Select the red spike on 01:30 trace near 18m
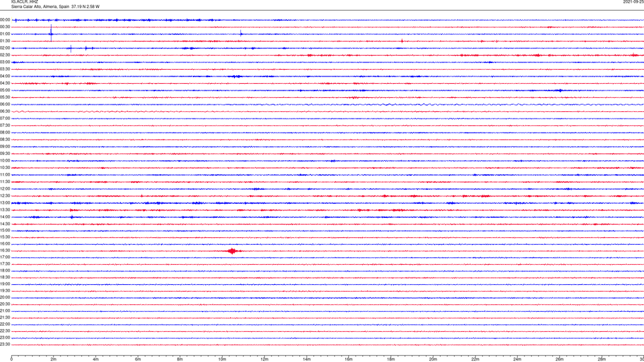Viewport: 644px width, 362px height. click(x=402, y=41)
